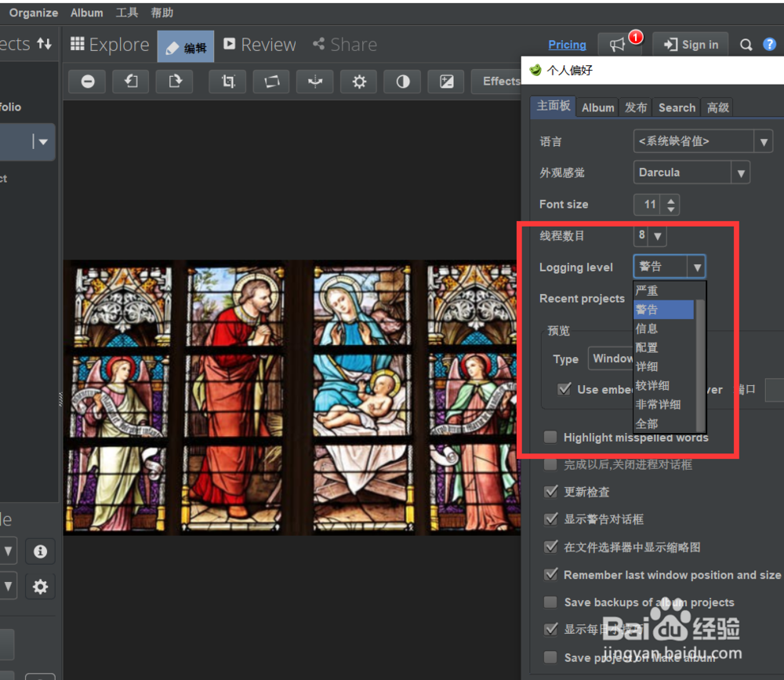Click the straighten horizon tool icon
Viewport: 784px width, 680px height.
click(315, 81)
